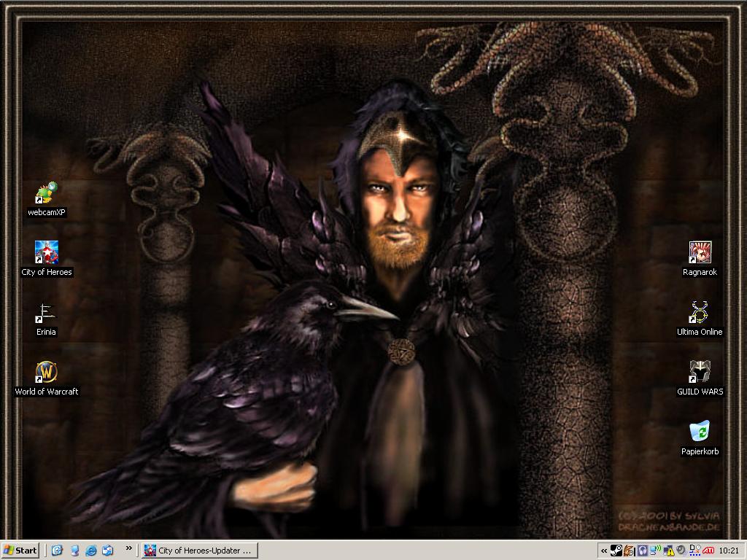
Task: Open the ATI tray icon
Action: pyautogui.click(x=708, y=551)
